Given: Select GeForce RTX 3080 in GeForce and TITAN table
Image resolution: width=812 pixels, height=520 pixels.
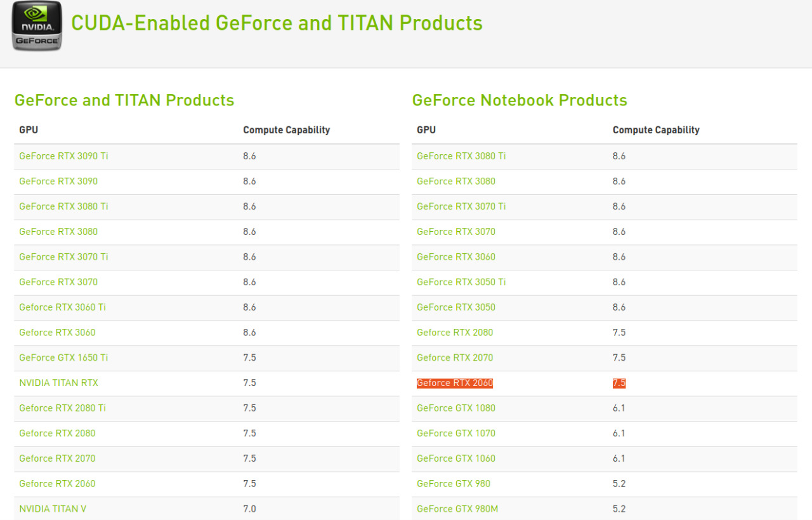Looking at the screenshot, I should (x=58, y=232).
